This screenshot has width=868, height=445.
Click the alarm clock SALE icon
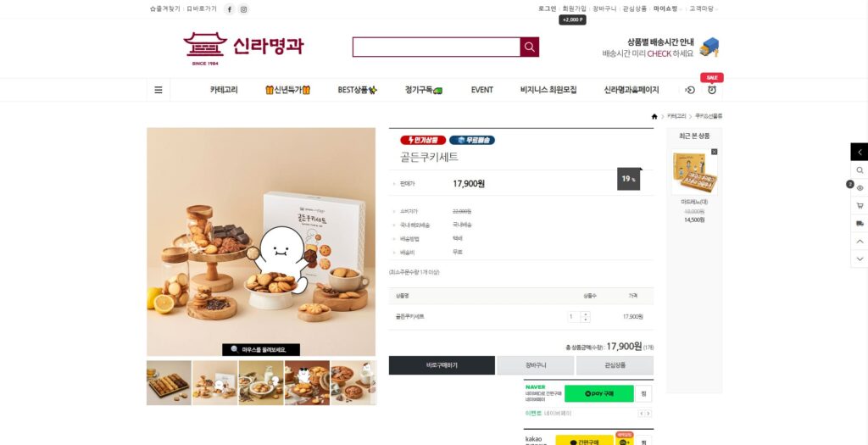[x=712, y=90]
